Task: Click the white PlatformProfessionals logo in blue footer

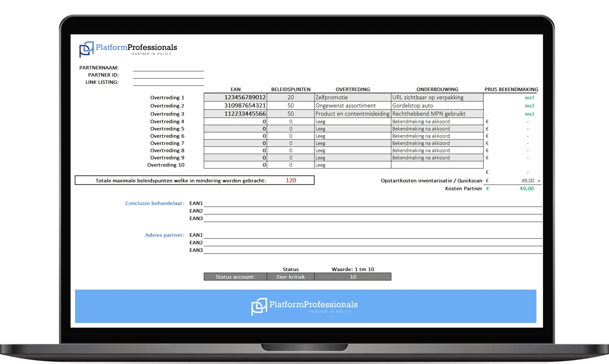Action: (x=304, y=306)
